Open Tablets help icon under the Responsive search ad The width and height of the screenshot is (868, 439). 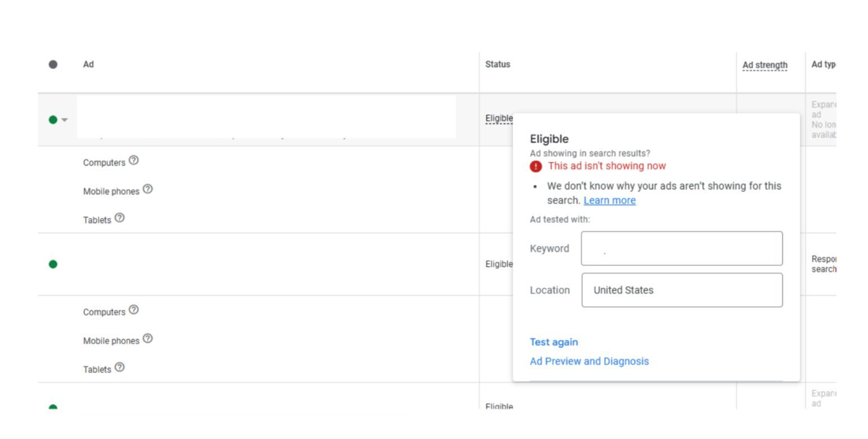pyautogui.click(x=119, y=368)
